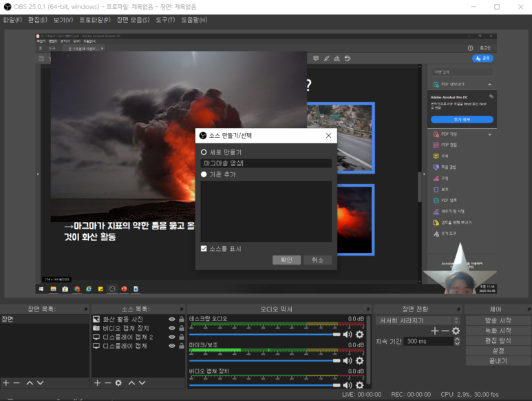Move source up in 소스 목록
532x401 pixels.
coord(131,382)
